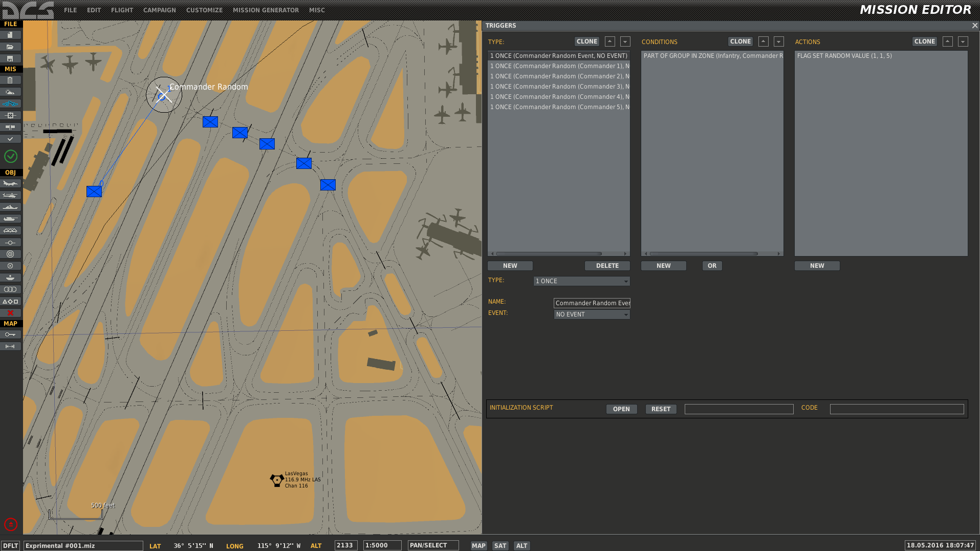Select the static object tool

(10, 230)
